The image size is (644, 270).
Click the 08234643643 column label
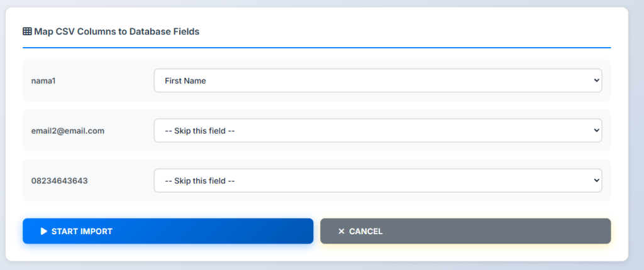(x=60, y=181)
